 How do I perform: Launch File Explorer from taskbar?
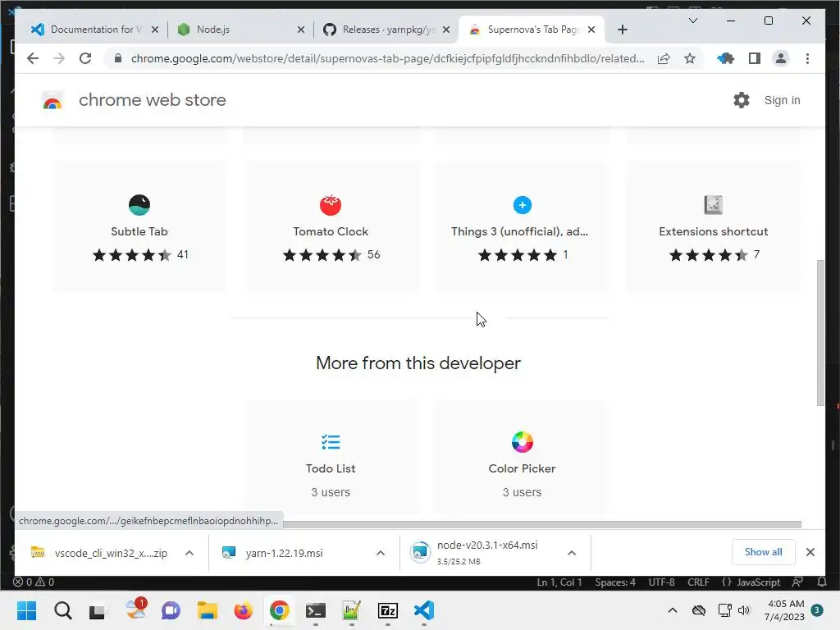[x=208, y=610]
